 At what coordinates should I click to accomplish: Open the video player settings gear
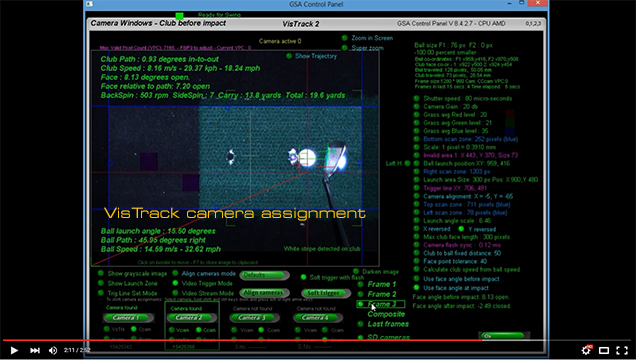[586, 350]
